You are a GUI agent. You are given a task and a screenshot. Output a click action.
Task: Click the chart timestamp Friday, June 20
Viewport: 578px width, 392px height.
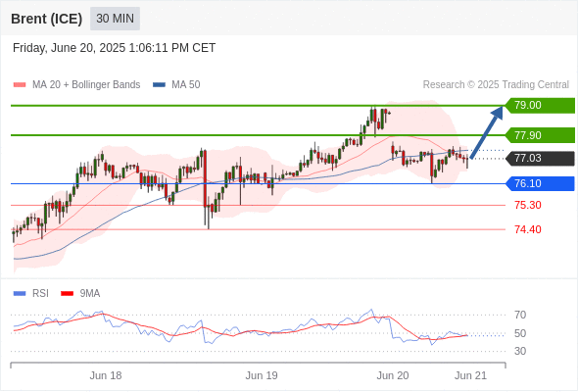point(114,48)
